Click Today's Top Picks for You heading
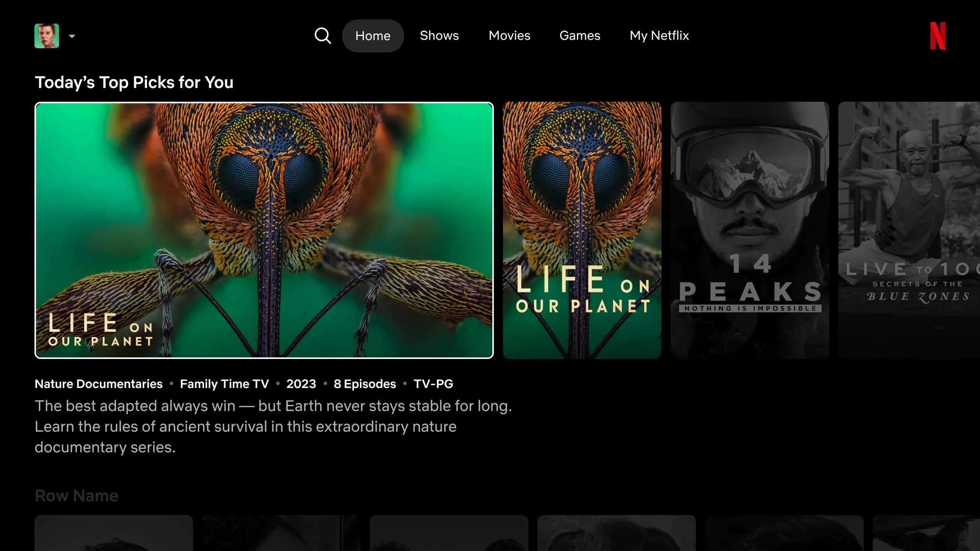 pyautogui.click(x=134, y=82)
